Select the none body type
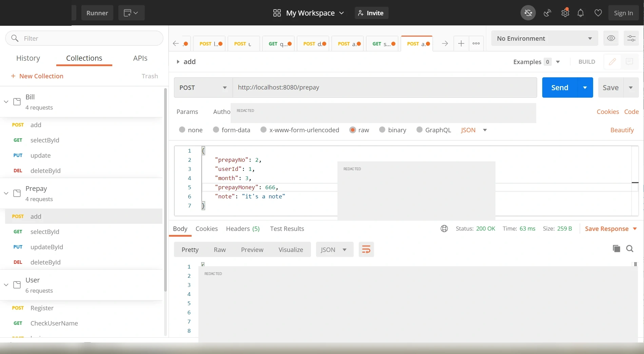This screenshot has height=354, width=644. [x=182, y=130]
